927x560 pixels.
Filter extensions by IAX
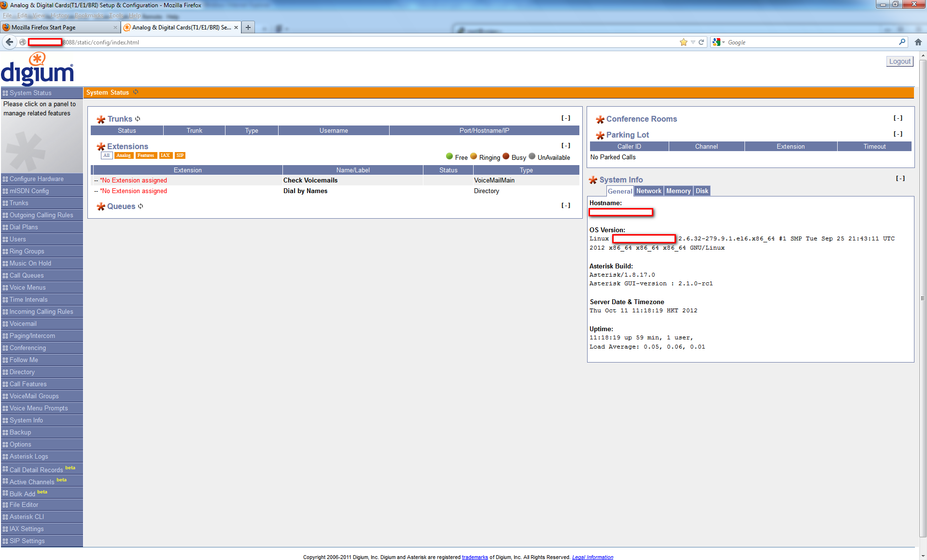point(165,155)
